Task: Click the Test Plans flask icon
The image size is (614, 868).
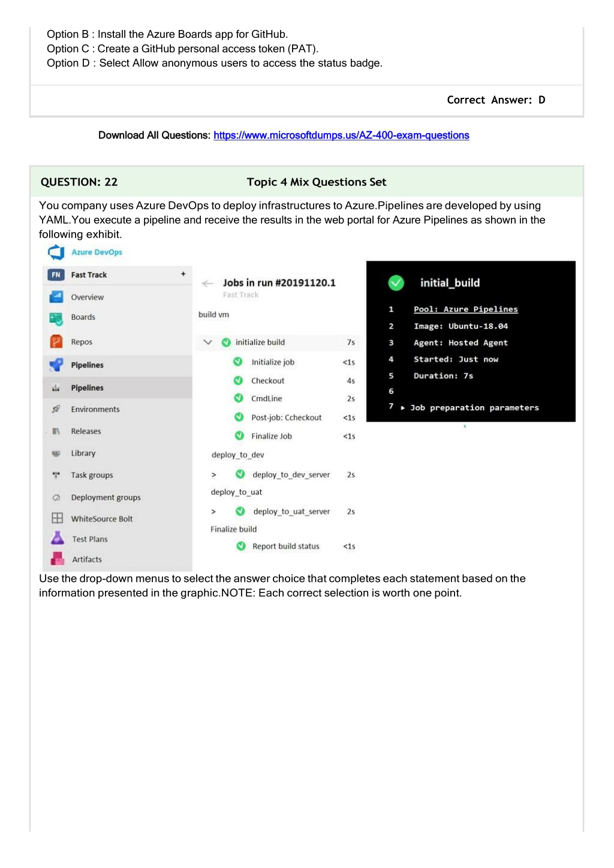Action: click(58, 538)
